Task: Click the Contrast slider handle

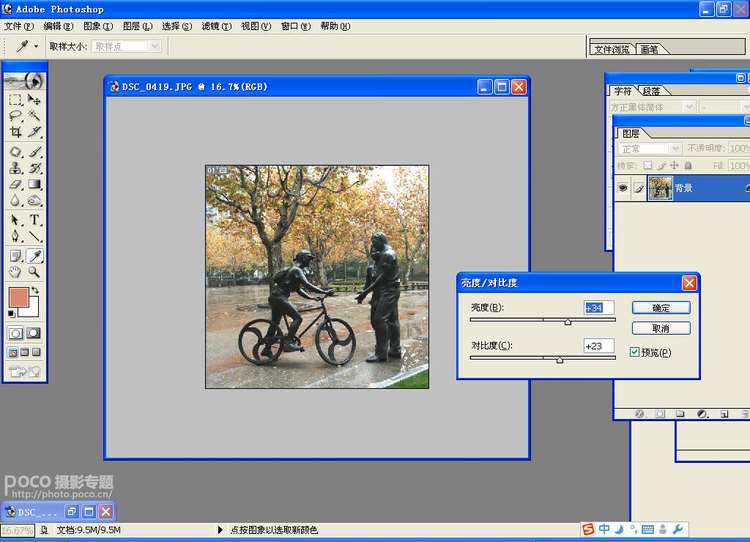Action: pyautogui.click(x=560, y=360)
